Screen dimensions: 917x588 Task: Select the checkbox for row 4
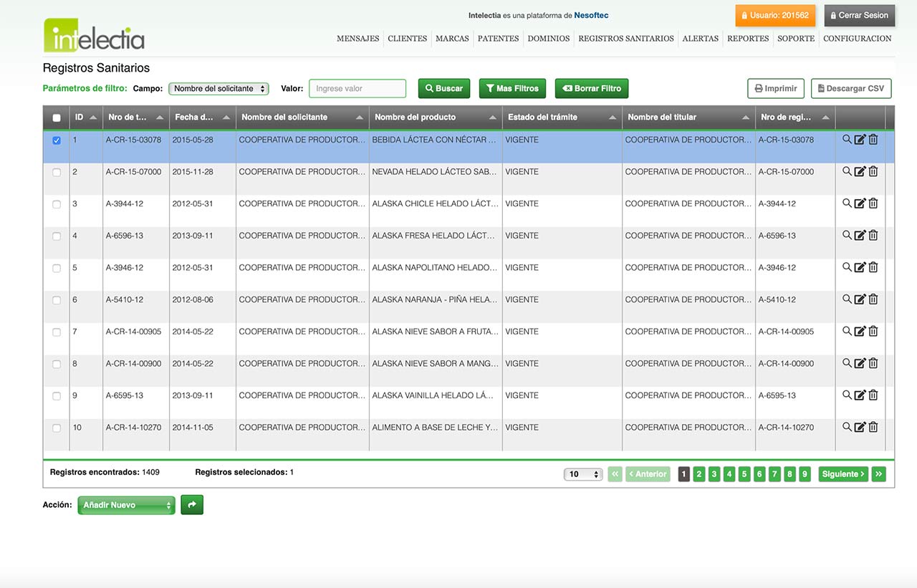(x=57, y=236)
